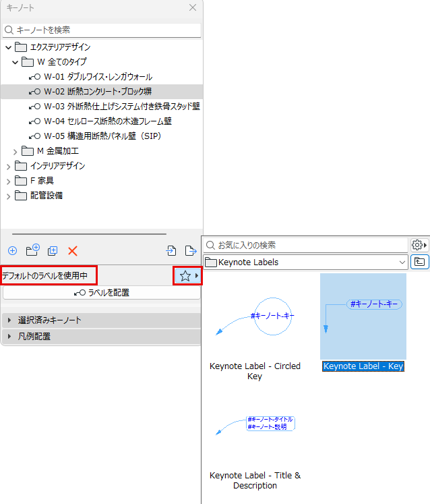This screenshot has height=504, width=430.
Task: Click the duplicate keynote icon
Action: pyautogui.click(x=53, y=251)
